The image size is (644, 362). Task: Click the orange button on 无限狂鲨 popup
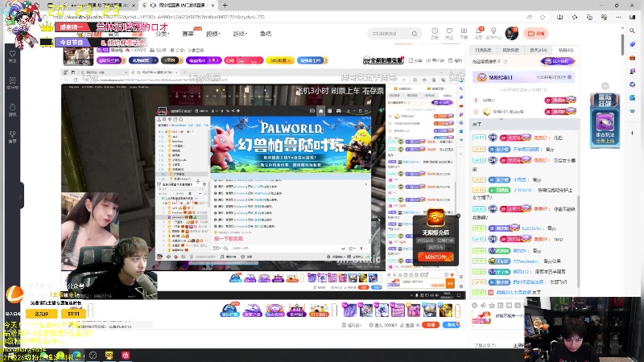pos(436,257)
